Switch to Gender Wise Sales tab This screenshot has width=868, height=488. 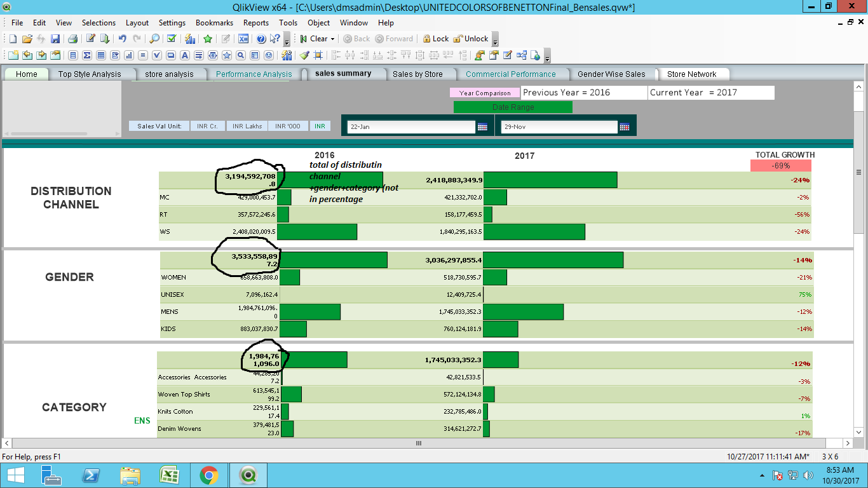[611, 74]
